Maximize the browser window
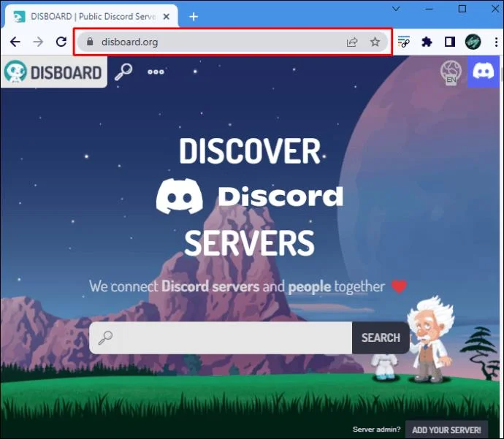 (x=462, y=9)
